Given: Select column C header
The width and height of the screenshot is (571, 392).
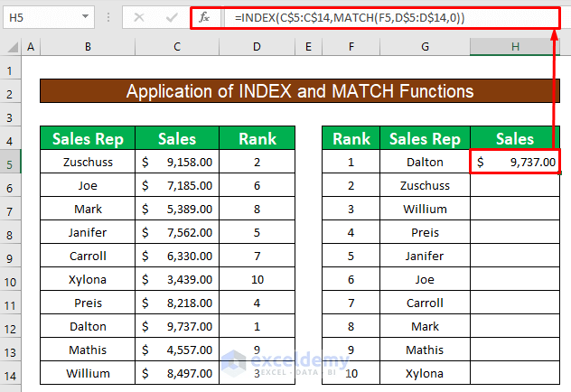Looking at the screenshot, I should pos(177,47).
